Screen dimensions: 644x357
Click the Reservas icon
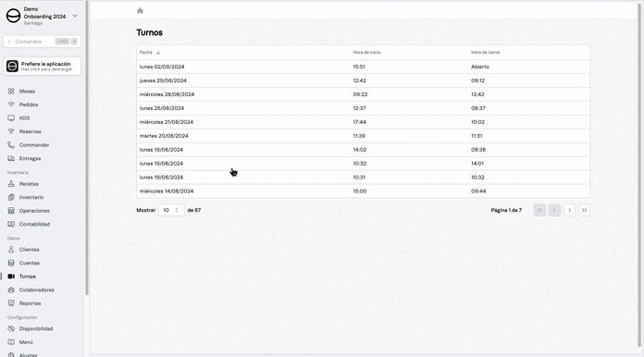[11, 131]
